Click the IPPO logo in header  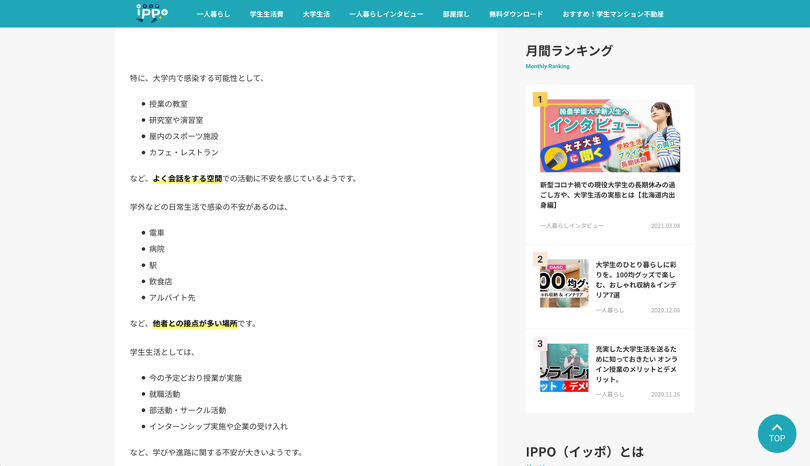pos(152,13)
